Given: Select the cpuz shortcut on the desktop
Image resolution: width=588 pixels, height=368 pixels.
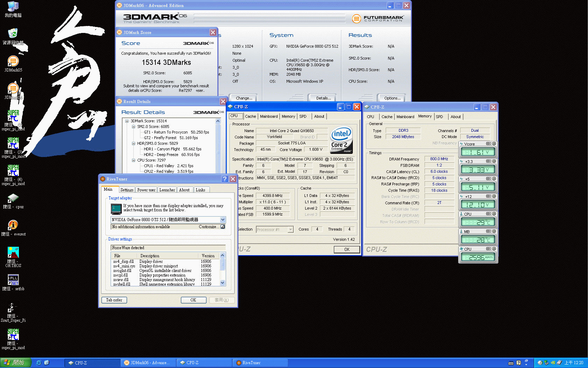Looking at the screenshot, I should (x=13, y=201).
